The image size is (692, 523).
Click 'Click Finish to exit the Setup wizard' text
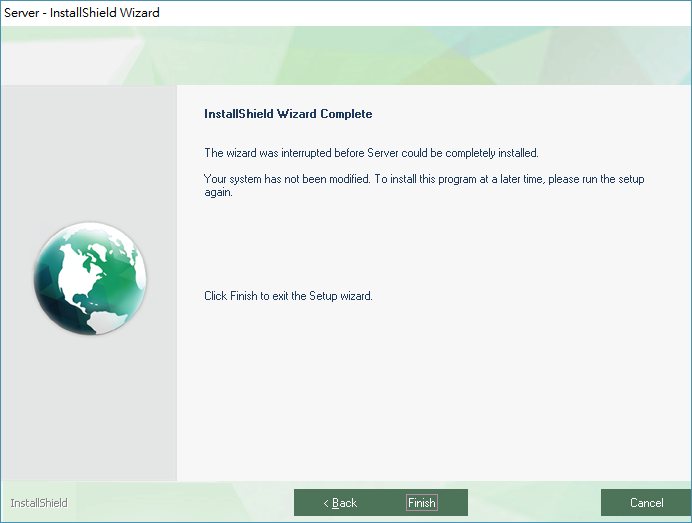288,296
